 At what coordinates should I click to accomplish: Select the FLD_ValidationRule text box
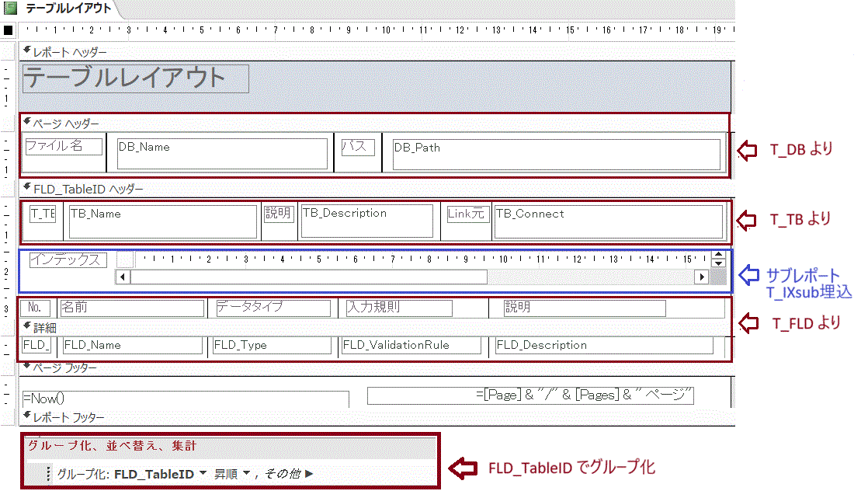[411, 346]
